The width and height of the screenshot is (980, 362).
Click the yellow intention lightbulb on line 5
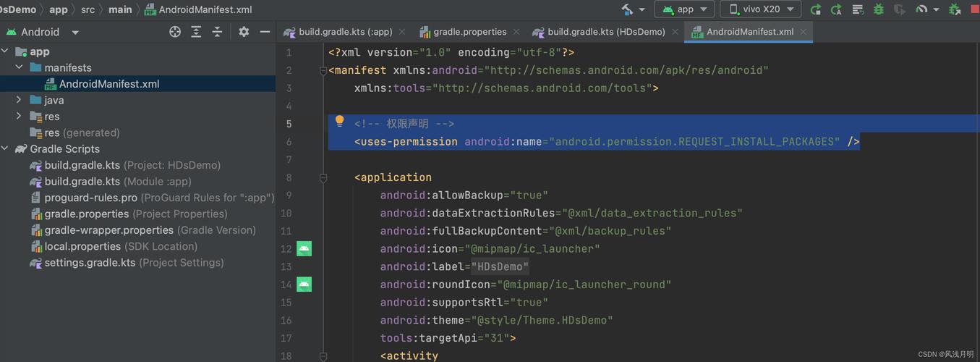pyautogui.click(x=339, y=122)
